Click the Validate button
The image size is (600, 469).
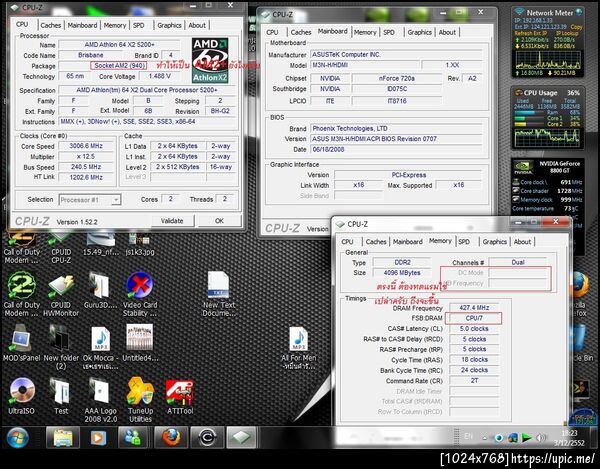coord(172,221)
